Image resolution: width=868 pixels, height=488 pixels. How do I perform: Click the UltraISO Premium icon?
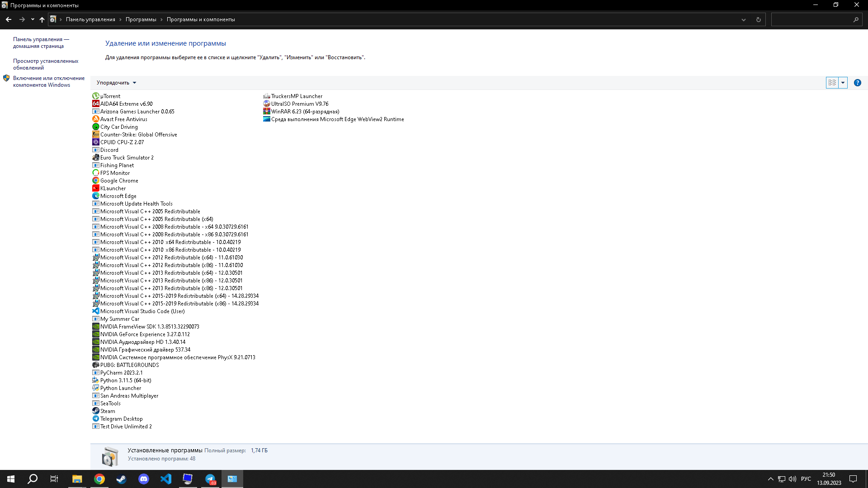[x=267, y=104]
